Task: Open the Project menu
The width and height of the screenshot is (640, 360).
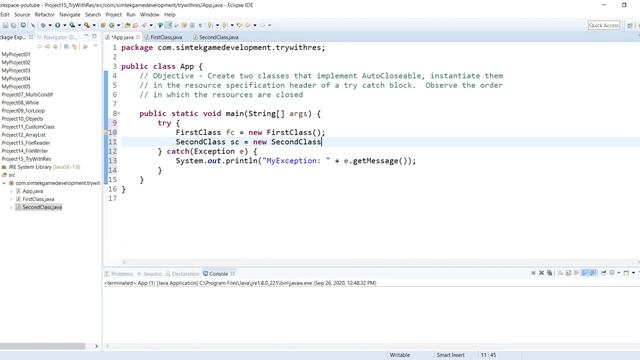Action: click(x=113, y=15)
